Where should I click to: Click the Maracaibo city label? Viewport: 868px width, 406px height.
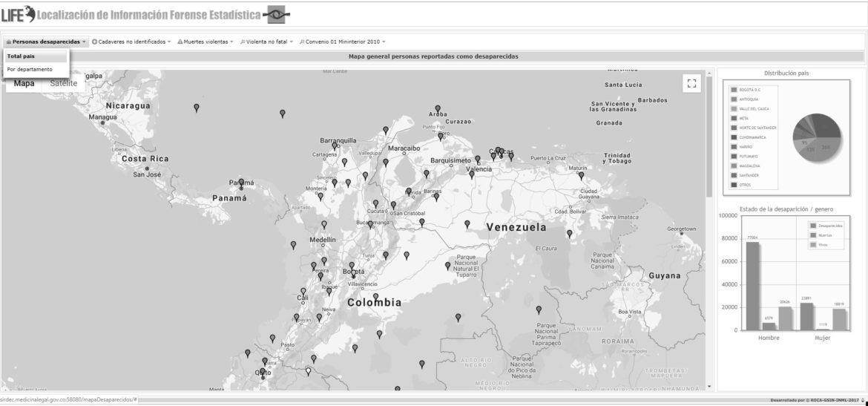404,148
